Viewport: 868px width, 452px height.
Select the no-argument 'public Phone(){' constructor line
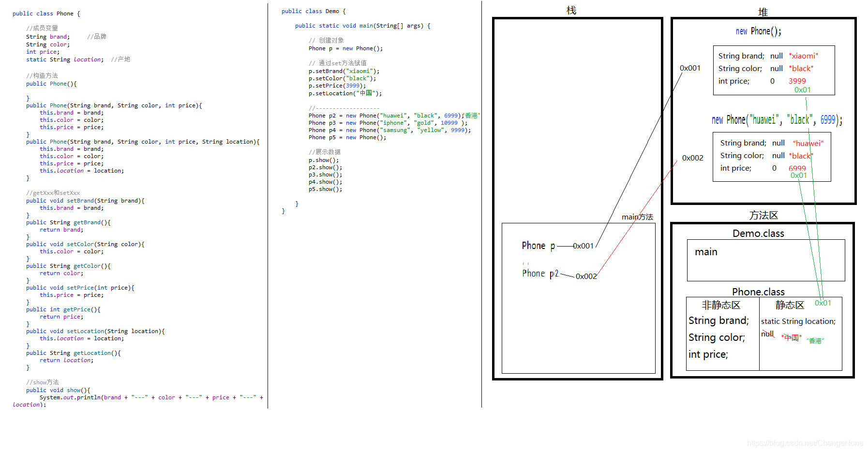[51, 84]
